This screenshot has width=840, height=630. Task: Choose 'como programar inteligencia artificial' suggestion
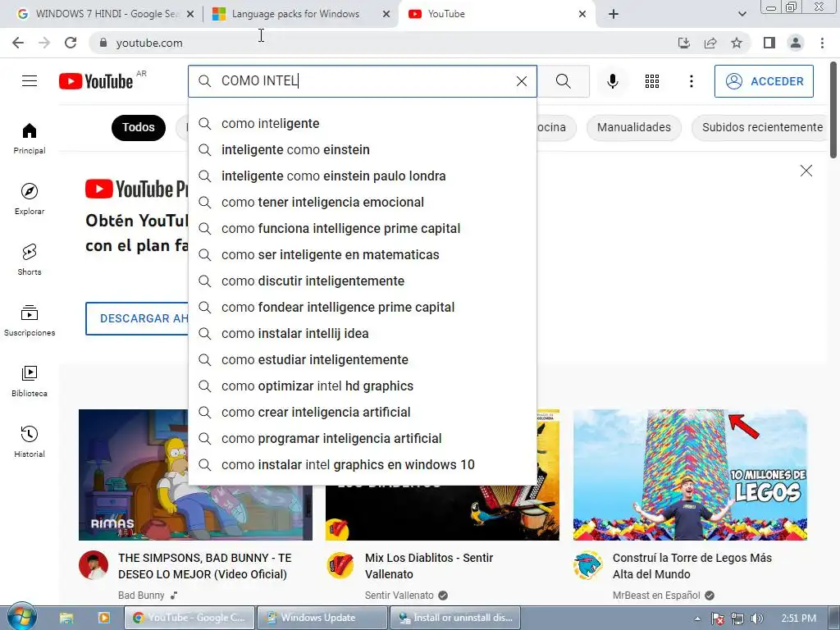(363, 438)
